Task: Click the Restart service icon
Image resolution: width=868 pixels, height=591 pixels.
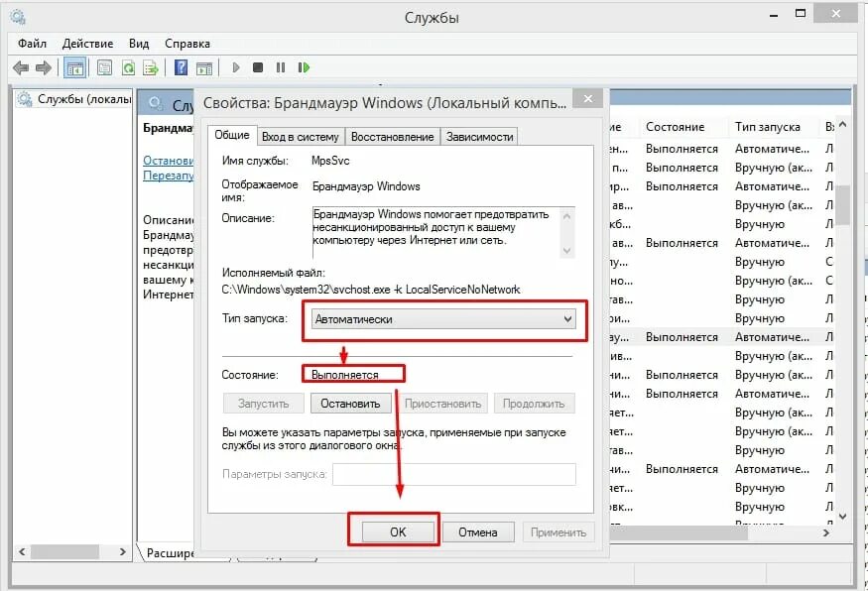Action: tap(304, 67)
